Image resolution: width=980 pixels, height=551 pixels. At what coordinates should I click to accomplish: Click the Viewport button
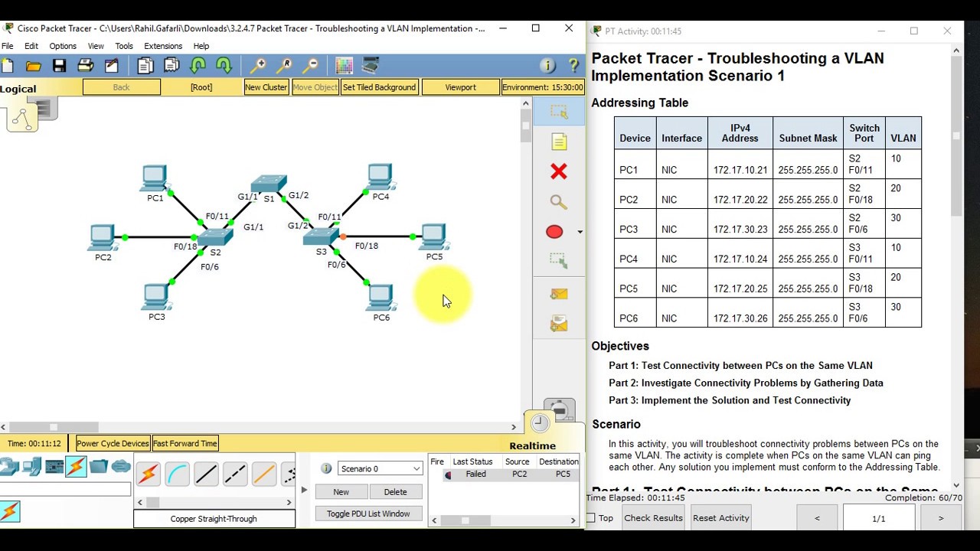tap(460, 87)
